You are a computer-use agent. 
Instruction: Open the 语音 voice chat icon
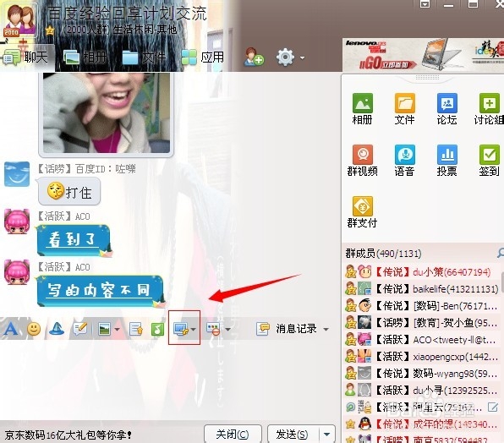click(x=405, y=160)
